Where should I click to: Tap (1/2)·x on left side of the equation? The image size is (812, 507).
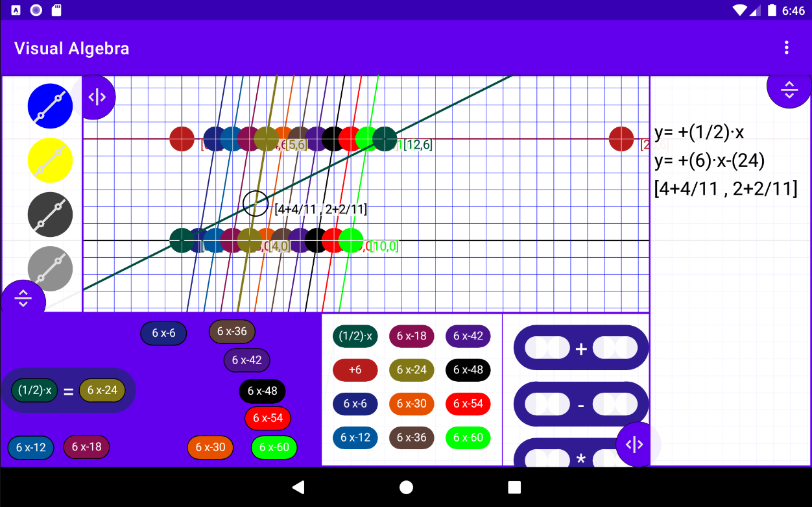click(x=35, y=390)
